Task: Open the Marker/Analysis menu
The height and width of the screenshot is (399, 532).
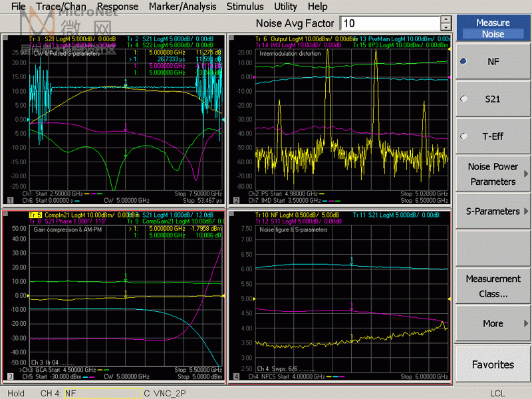Action: click(182, 7)
